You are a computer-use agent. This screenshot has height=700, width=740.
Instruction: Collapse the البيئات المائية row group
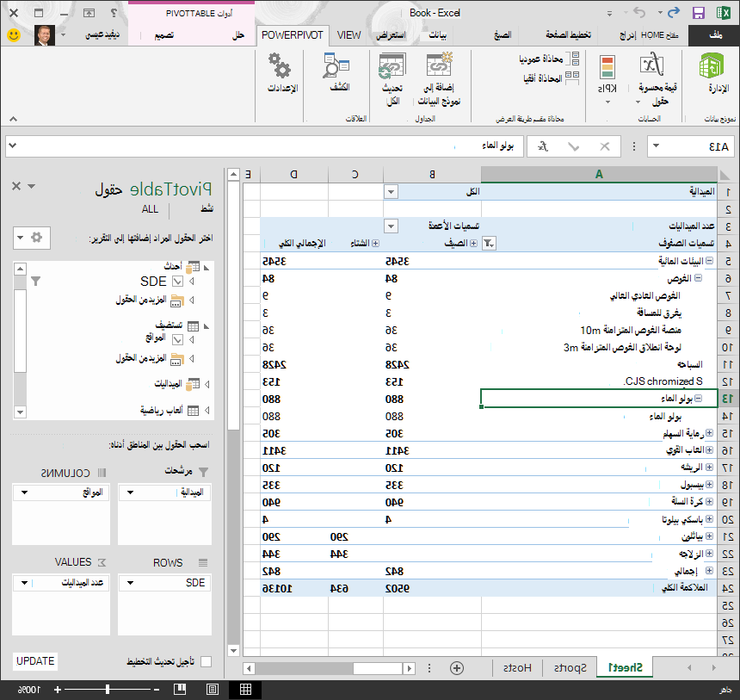(x=709, y=261)
